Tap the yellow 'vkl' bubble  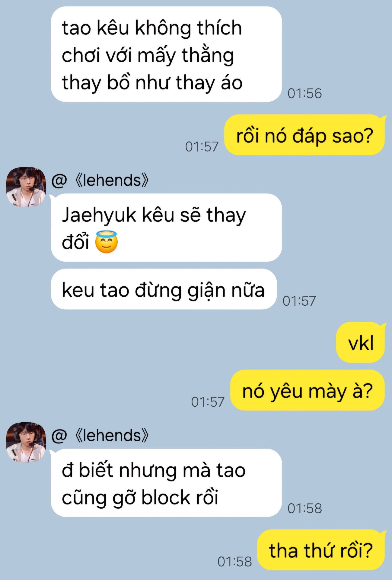361,343
